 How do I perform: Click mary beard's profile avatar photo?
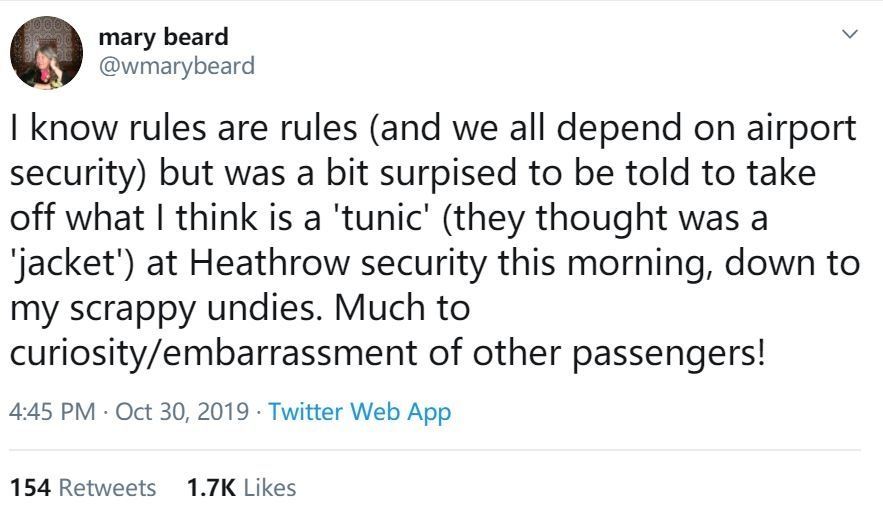click(x=46, y=53)
